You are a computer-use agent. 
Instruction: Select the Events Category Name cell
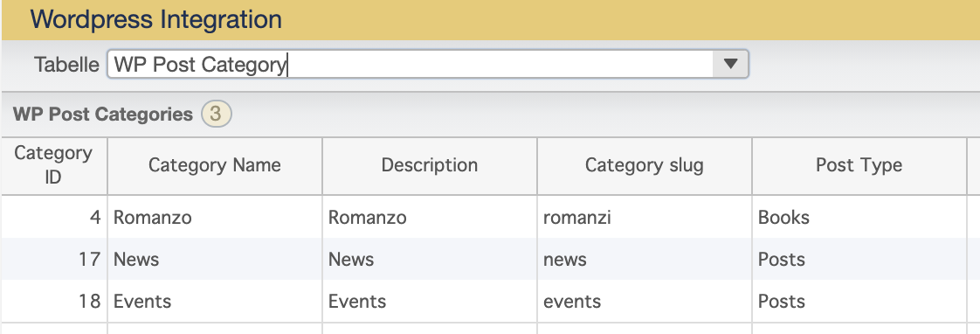coord(215,301)
